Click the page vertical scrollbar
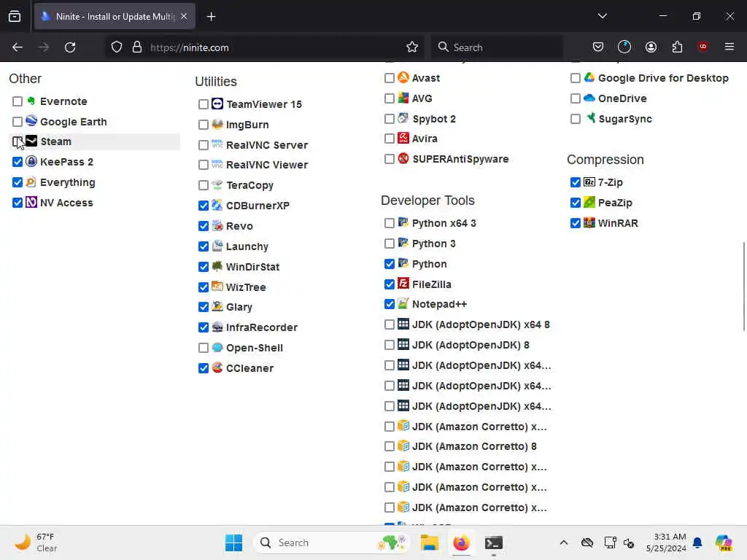 point(743,286)
